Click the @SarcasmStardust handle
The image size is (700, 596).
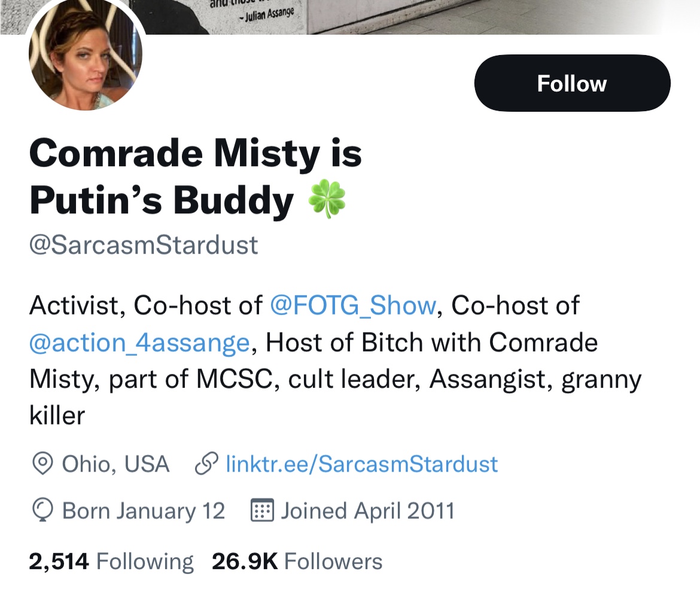coord(144,246)
